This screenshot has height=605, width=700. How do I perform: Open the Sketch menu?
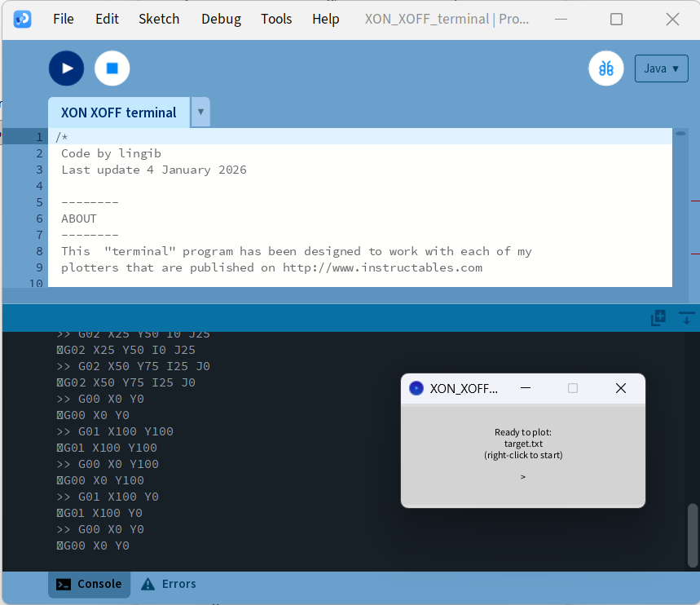click(159, 20)
